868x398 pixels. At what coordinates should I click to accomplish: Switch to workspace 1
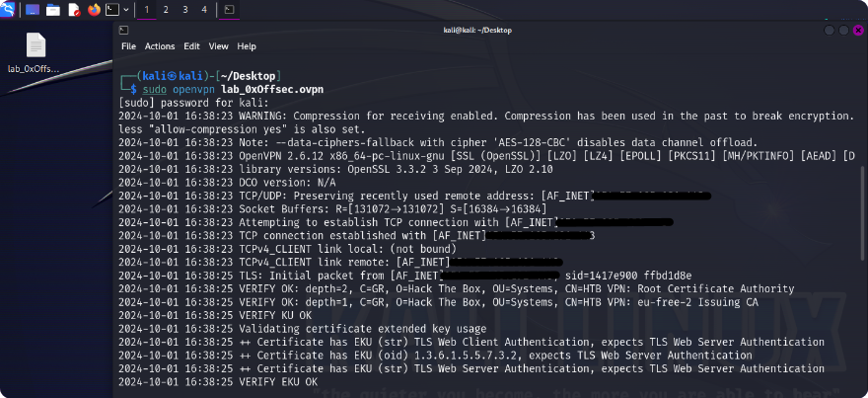[147, 10]
